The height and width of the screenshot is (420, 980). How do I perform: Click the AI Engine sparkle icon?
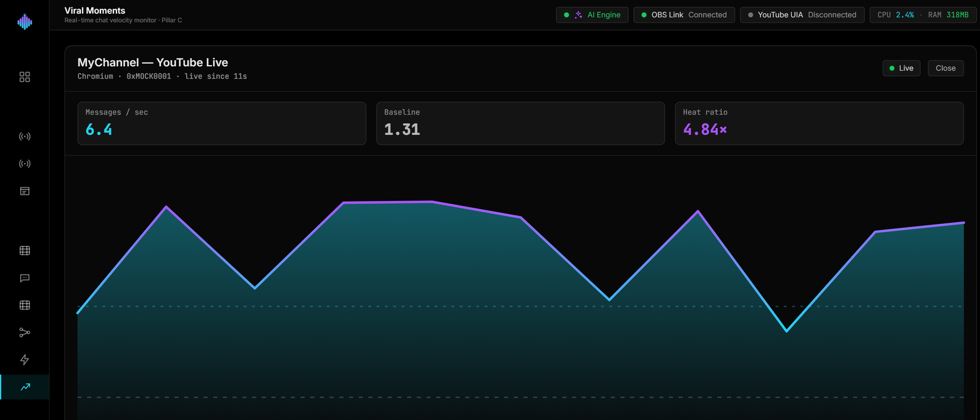(x=578, y=15)
